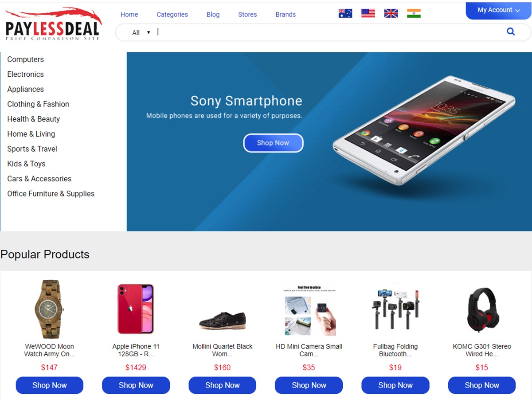Expand the My Account dropdown

(499, 10)
